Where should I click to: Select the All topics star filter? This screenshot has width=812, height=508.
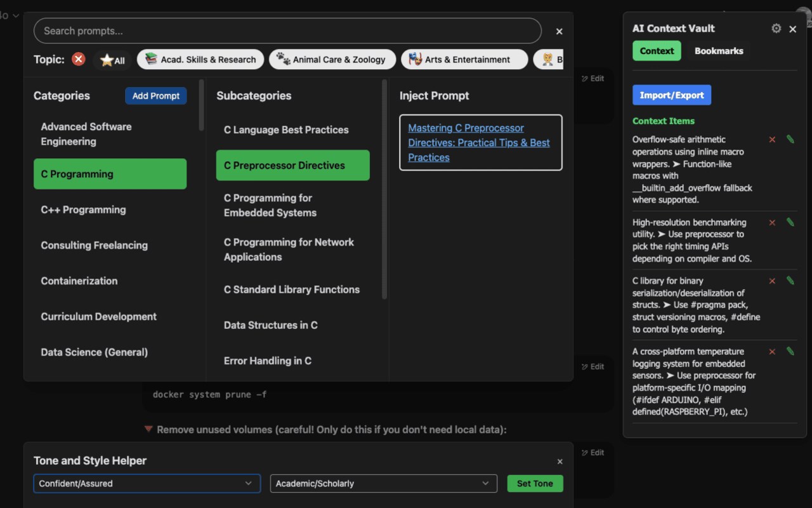coord(113,60)
